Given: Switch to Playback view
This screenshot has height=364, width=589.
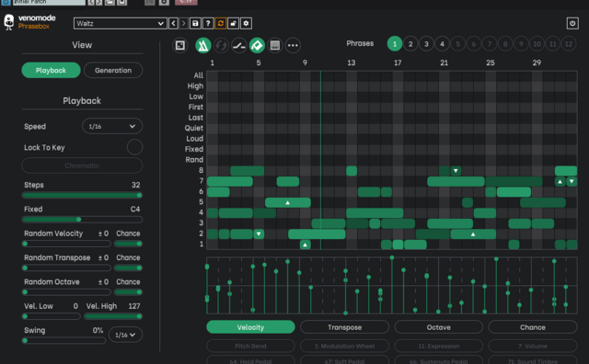Looking at the screenshot, I should (x=52, y=70).
